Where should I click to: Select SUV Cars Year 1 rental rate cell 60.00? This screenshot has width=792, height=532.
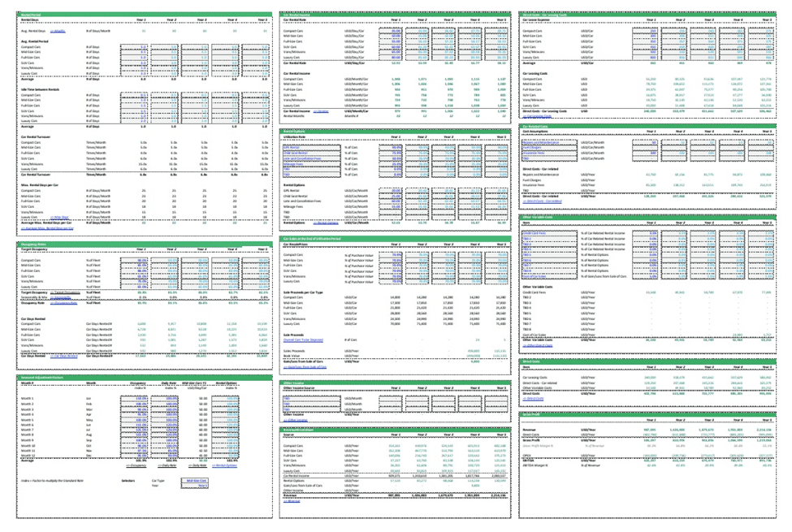point(391,47)
